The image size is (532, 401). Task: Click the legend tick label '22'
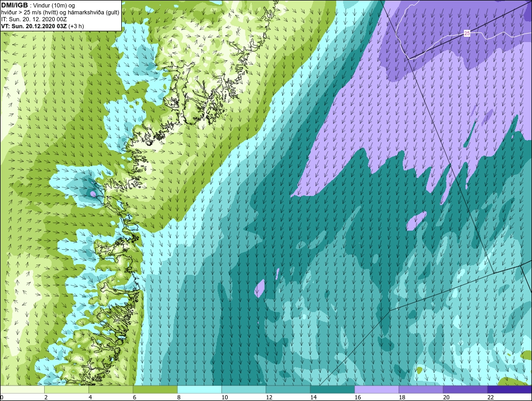pos(491,398)
